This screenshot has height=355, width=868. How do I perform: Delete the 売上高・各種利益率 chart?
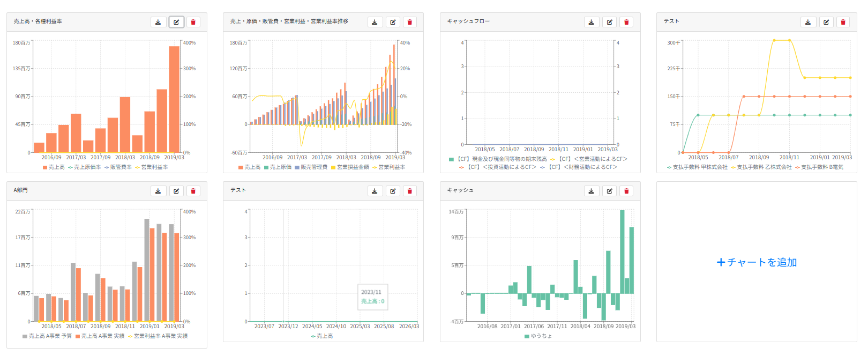click(x=193, y=22)
